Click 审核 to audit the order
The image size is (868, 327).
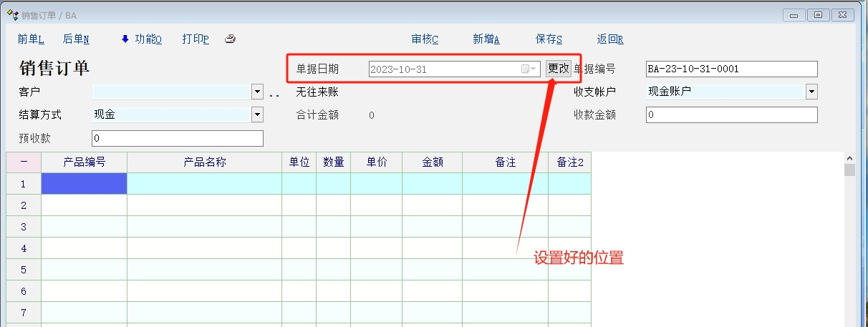coord(425,39)
